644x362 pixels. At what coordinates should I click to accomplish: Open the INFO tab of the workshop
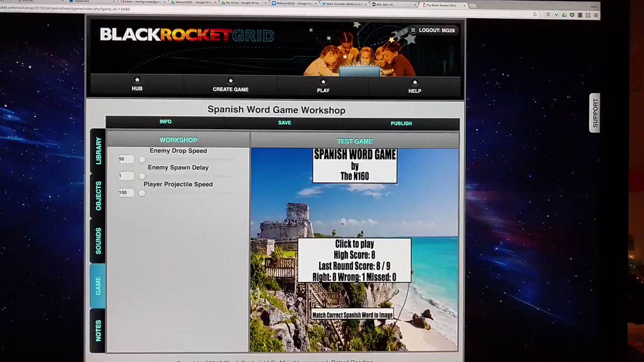click(165, 122)
